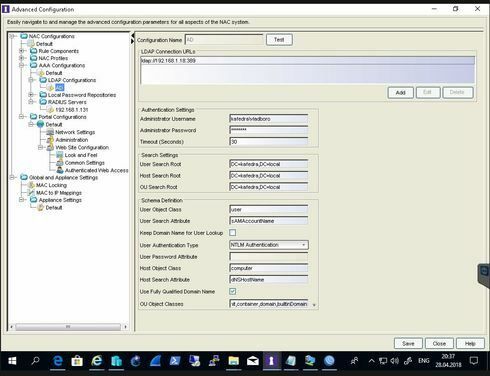Click the OU Search Root field
This screenshot has width=490, height=376.
point(269,187)
